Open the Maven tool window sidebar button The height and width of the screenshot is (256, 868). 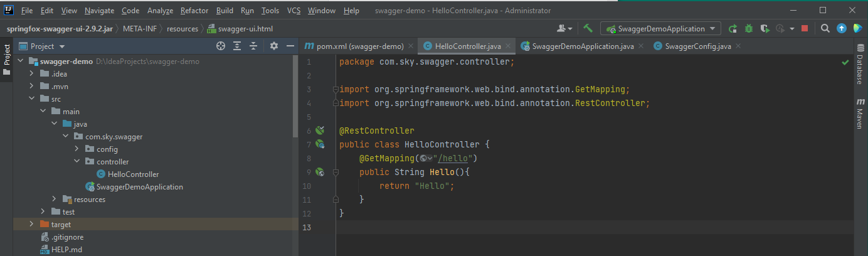[859, 113]
